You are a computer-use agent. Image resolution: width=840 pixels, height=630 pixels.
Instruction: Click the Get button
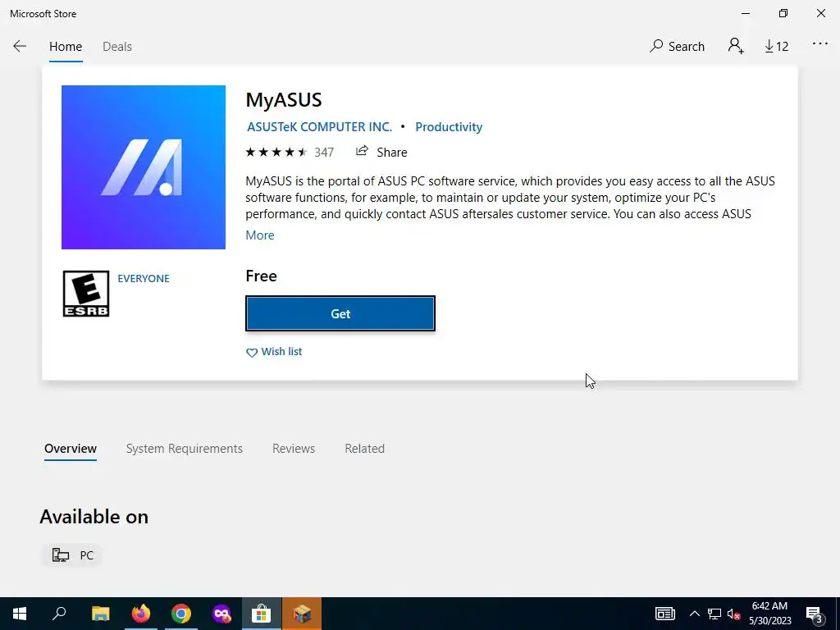(340, 313)
